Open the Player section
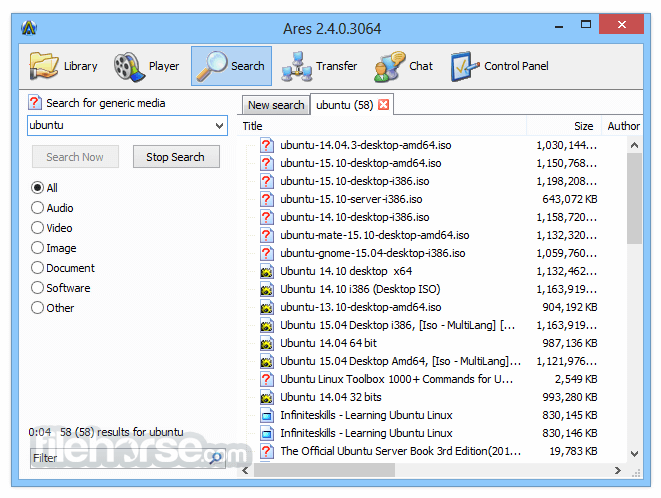 pos(147,66)
